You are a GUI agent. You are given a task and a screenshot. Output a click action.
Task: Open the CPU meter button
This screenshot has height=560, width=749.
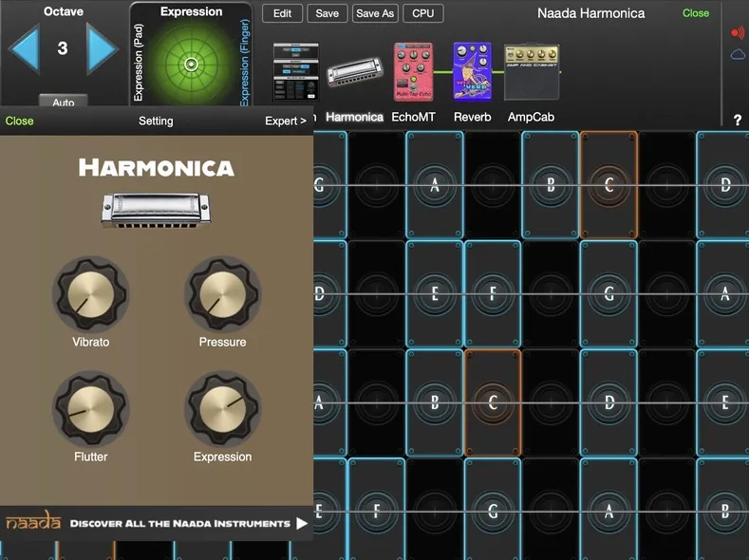(x=423, y=13)
